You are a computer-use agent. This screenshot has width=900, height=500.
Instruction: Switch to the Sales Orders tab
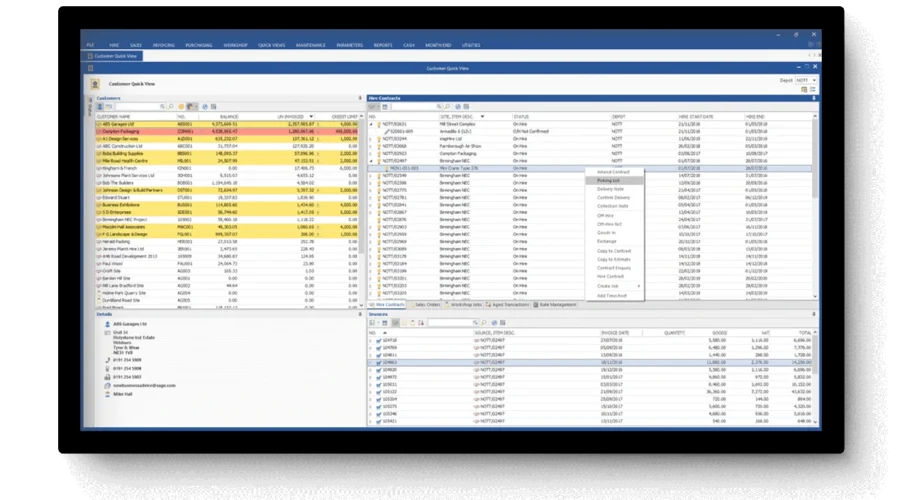427,303
